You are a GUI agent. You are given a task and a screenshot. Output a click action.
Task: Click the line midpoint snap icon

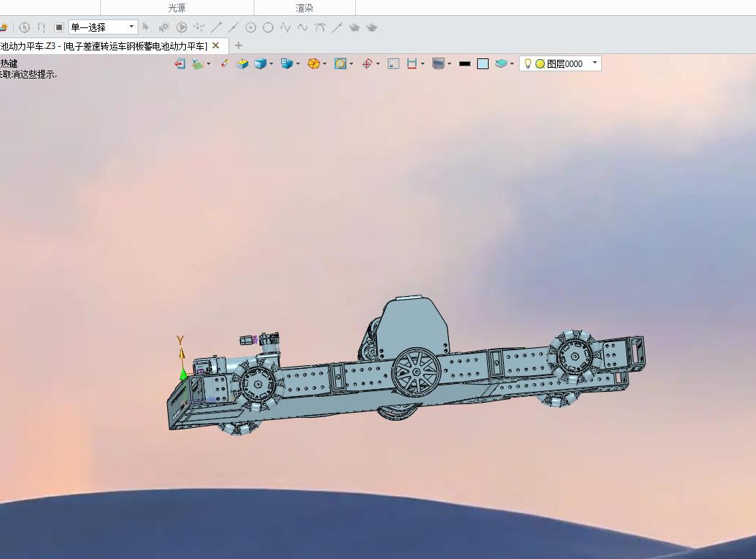(x=234, y=27)
